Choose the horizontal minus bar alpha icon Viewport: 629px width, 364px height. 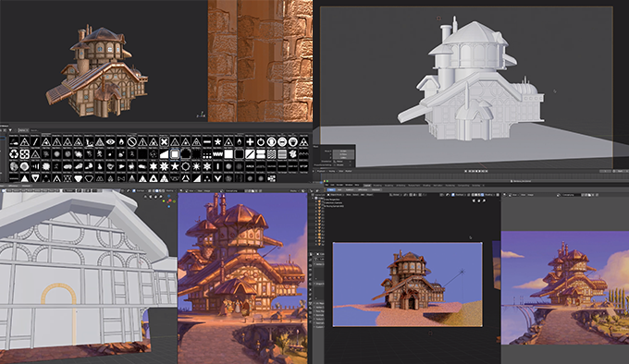(207, 141)
